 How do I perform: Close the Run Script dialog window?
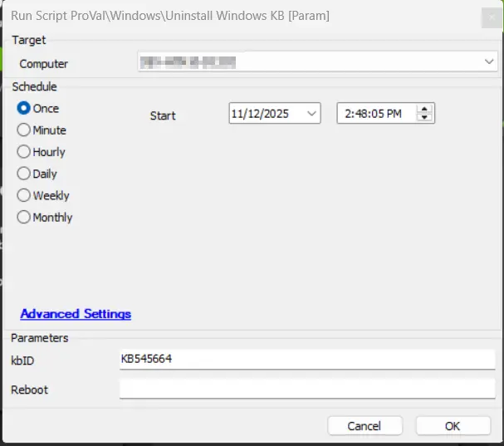pos(490,16)
